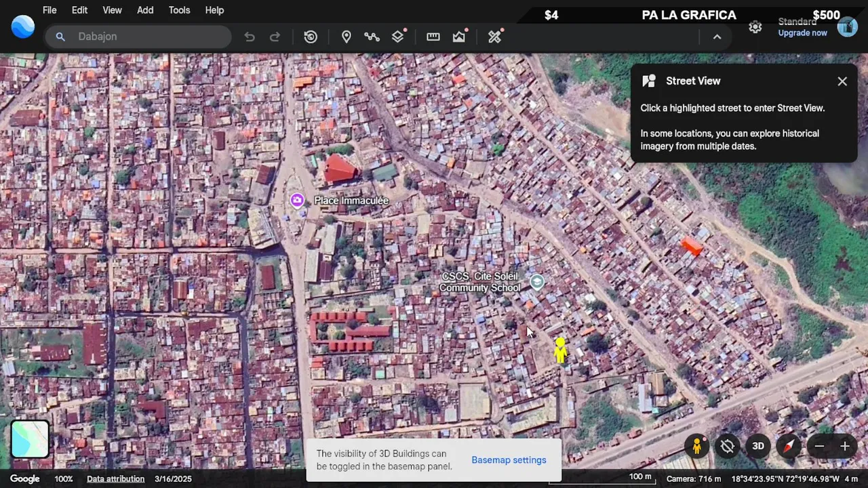Click the add image overlay icon
Image resolution: width=868 pixels, height=488 pixels.
460,37
